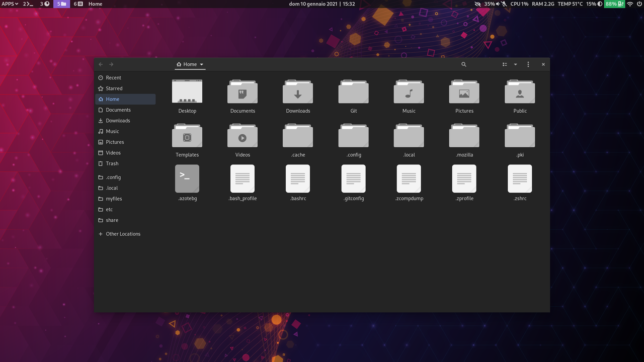Click the 88% battery indicator
644x362 pixels.
coord(614,4)
